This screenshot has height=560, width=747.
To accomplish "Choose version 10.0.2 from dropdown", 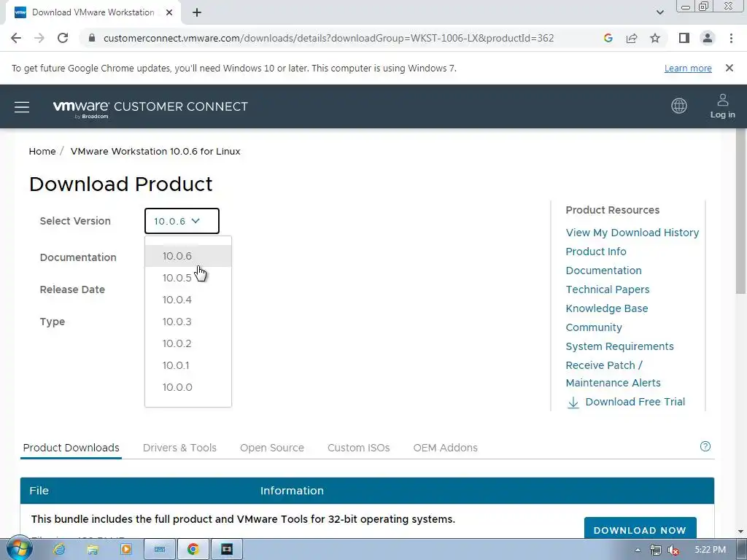I will tap(188, 343).
